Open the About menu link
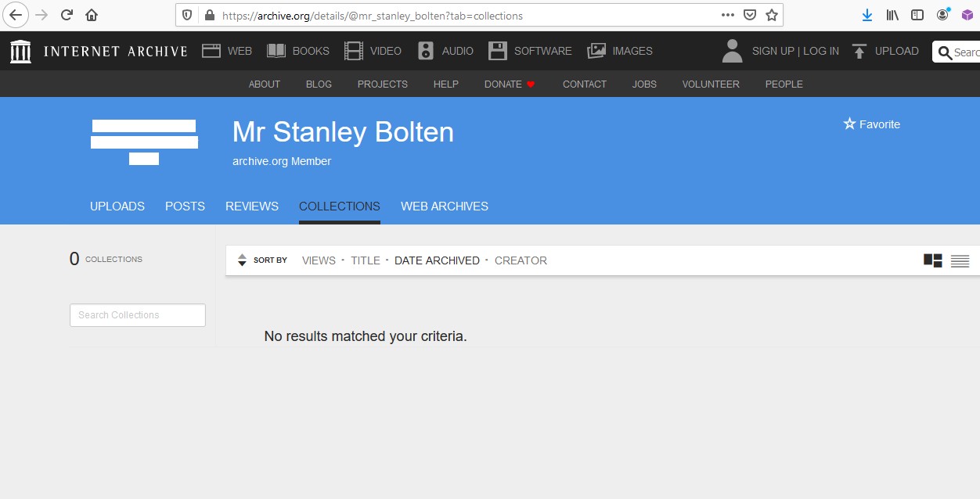 [x=265, y=84]
